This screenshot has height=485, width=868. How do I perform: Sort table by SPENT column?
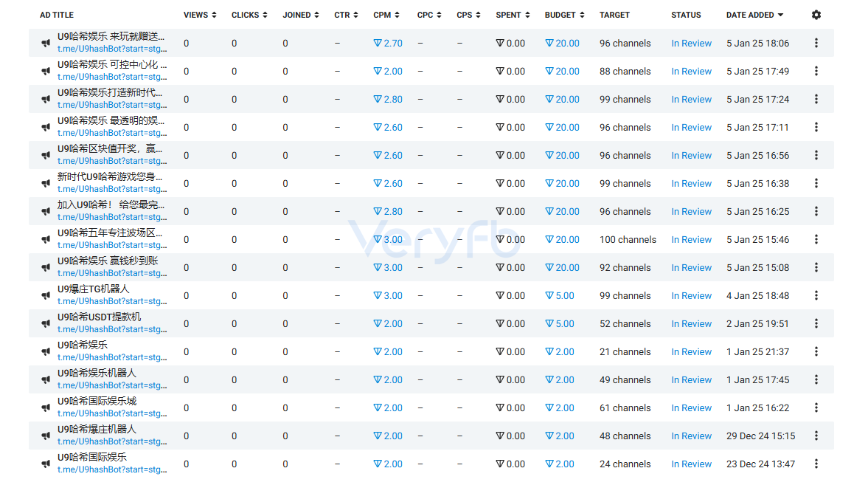coord(513,15)
